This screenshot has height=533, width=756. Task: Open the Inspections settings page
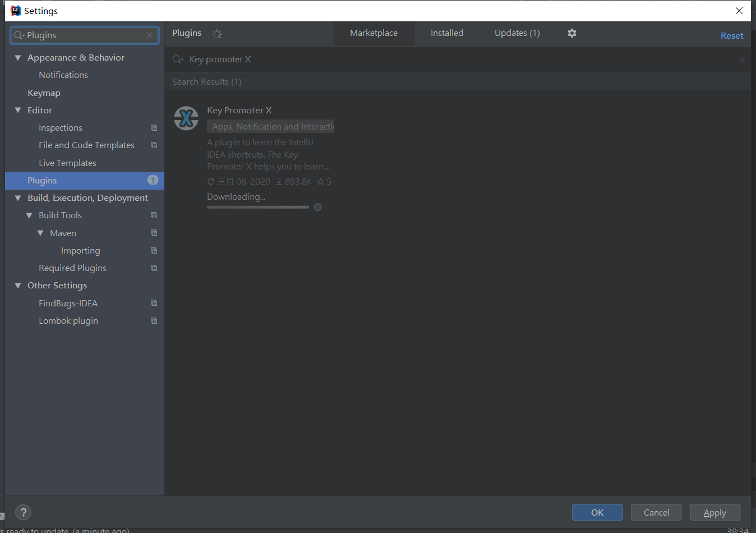point(61,128)
